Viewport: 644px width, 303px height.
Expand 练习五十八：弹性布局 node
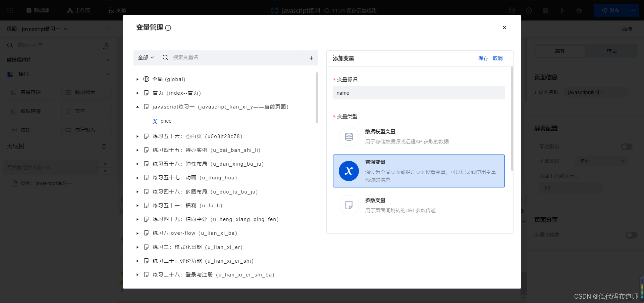point(138,164)
